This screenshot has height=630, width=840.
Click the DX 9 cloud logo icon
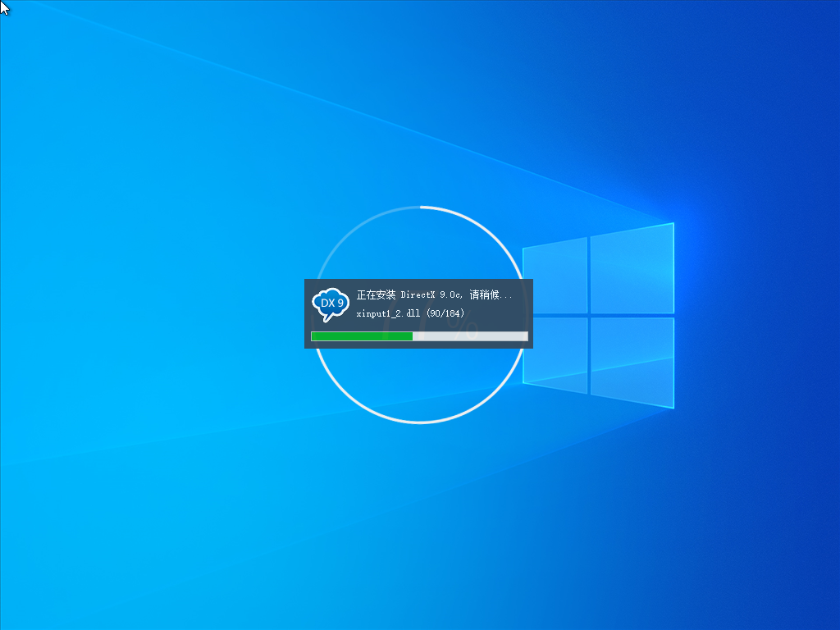pos(330,303)
